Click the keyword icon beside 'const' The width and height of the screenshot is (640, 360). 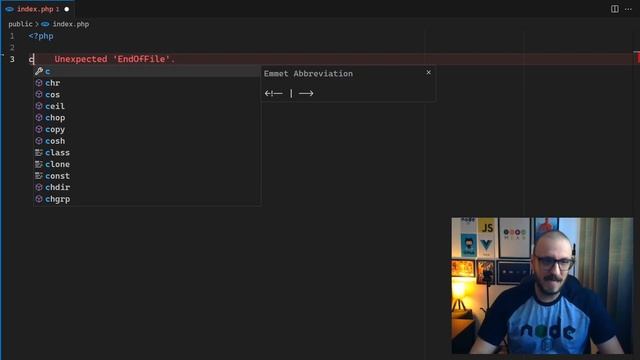[x=39, y=176]
